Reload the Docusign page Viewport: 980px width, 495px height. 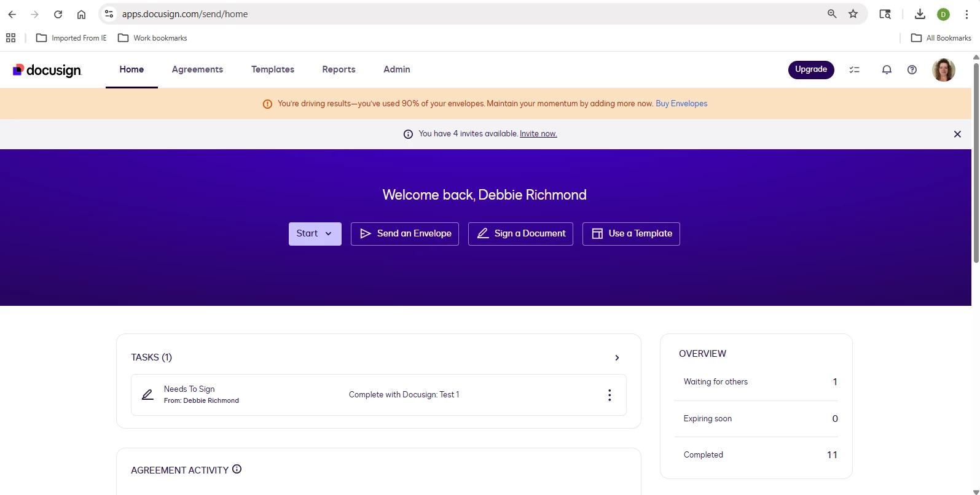coord(58,14)
